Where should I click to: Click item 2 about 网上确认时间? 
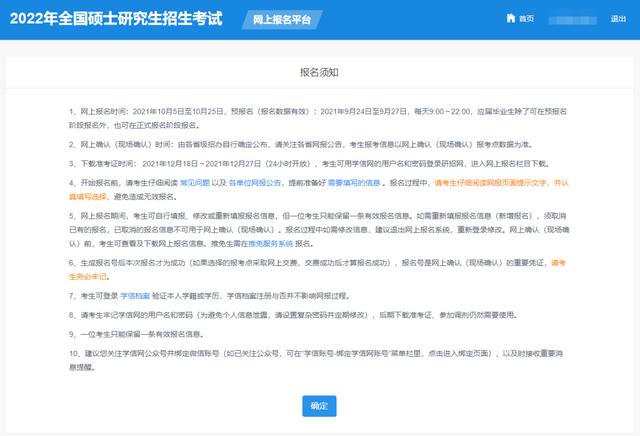[x=300, y=145]
